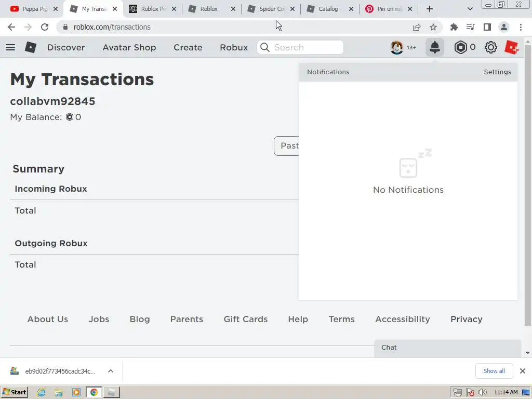This screenshot has height=399, width=532.
Task: Click the site lock icon
Action: [65, 27]
